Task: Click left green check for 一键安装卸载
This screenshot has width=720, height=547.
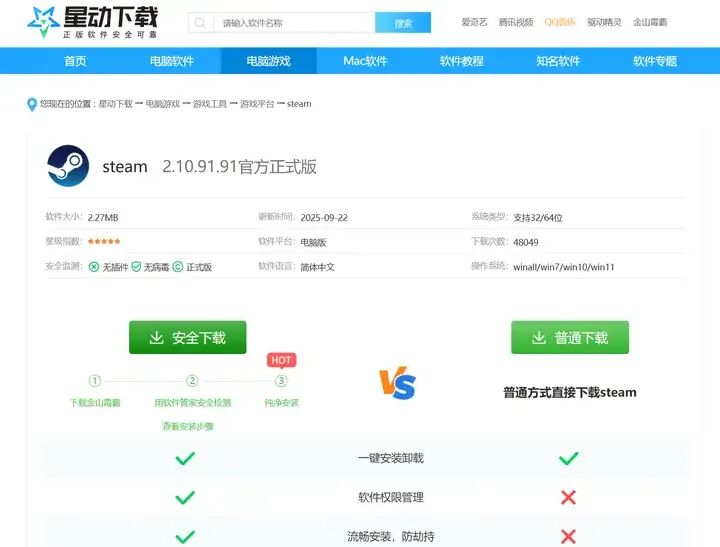Action: tap(185, 458)
